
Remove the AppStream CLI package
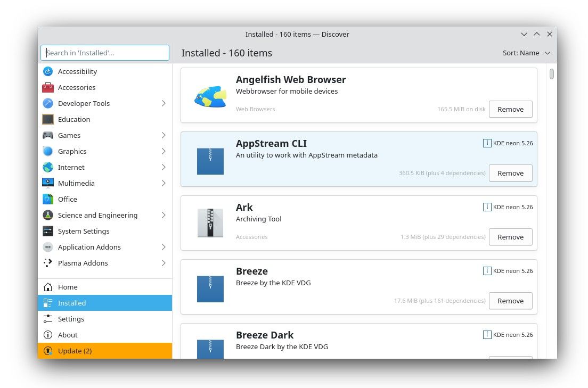pyautogui.click(x=510, y=173)
